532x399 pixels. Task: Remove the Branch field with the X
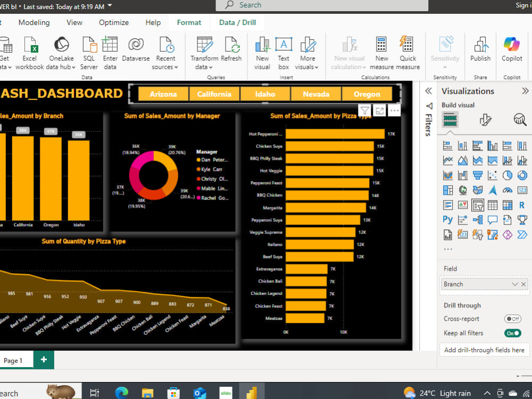(x=523, y=284)
